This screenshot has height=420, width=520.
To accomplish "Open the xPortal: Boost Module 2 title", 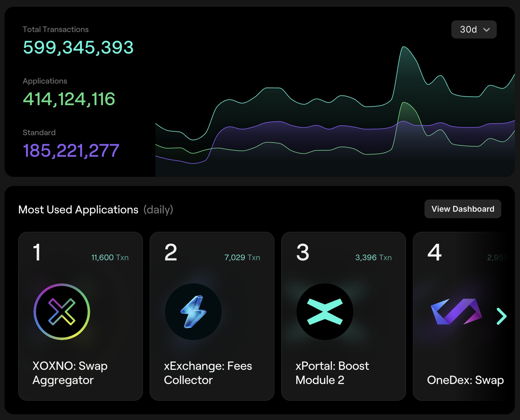I will [332, 373].
